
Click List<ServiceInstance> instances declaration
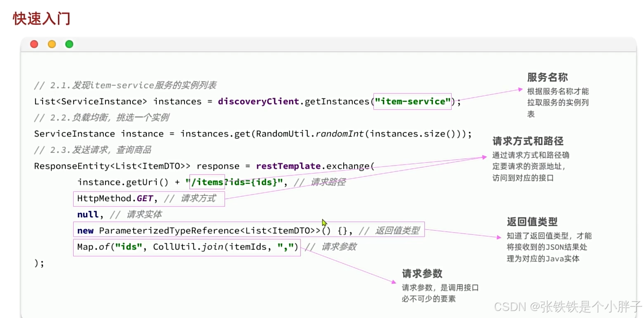click(x=118, y=101)
